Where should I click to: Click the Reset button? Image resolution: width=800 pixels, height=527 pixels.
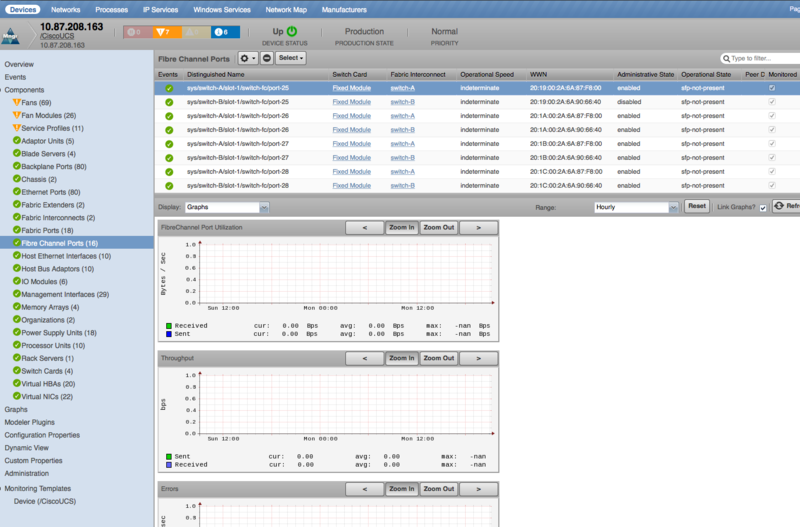[x=696, y=206]
